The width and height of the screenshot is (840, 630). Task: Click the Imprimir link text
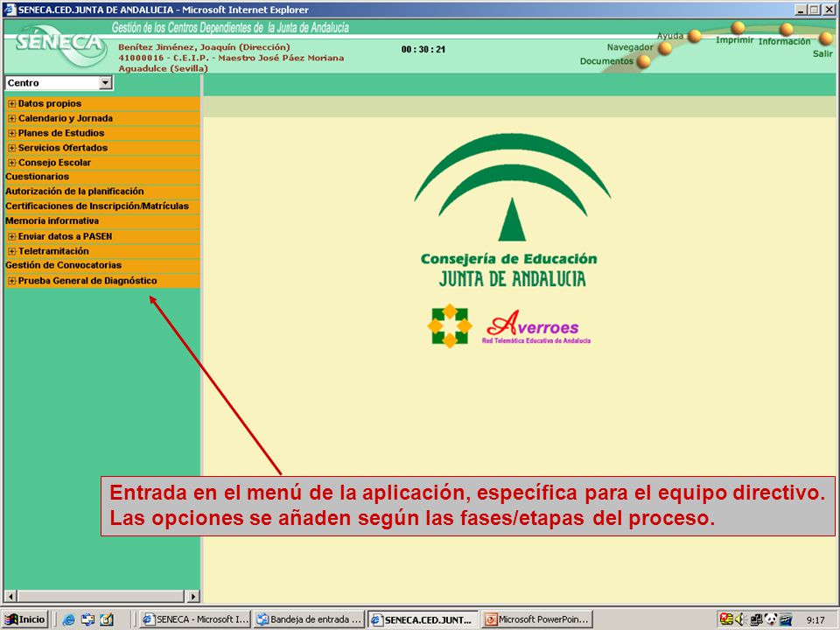coord(734,40)
